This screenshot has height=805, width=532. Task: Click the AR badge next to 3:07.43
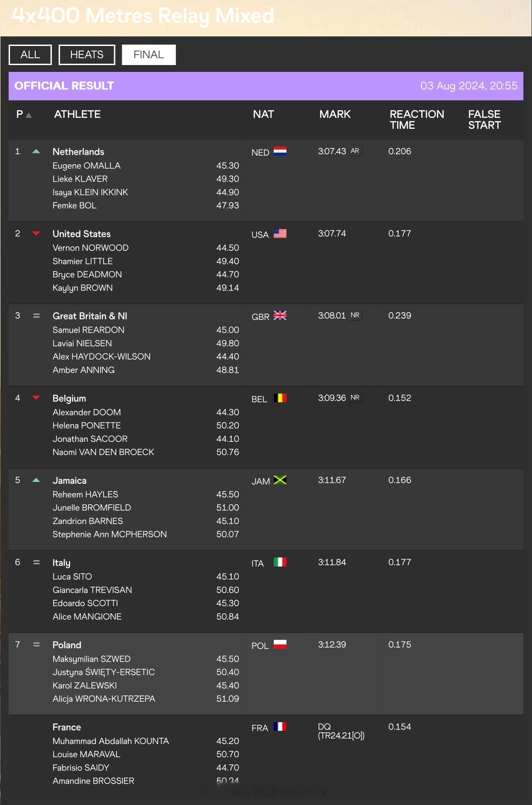(355, 151)
